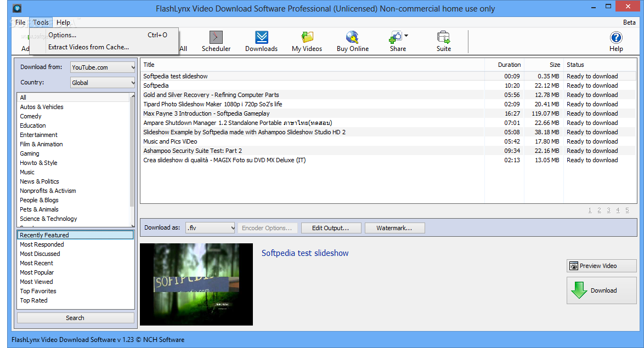Select Recently Featured filter

point(76,235)
